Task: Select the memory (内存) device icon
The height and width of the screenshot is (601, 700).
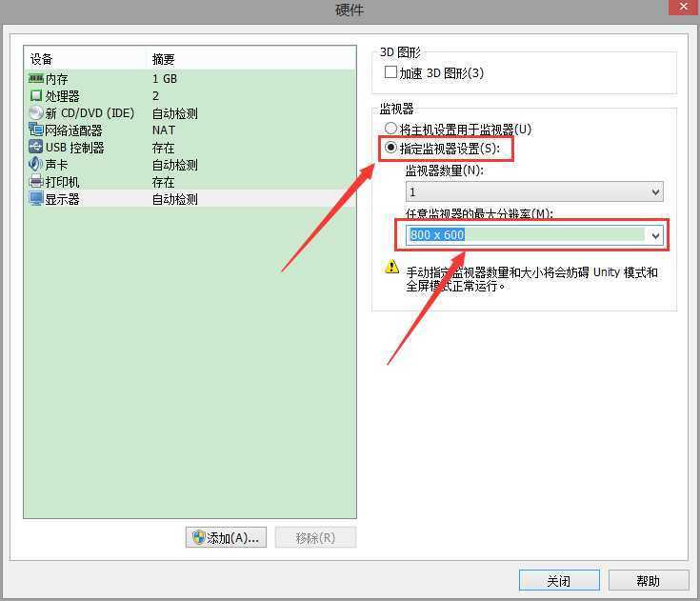Action: coord(36,79)
